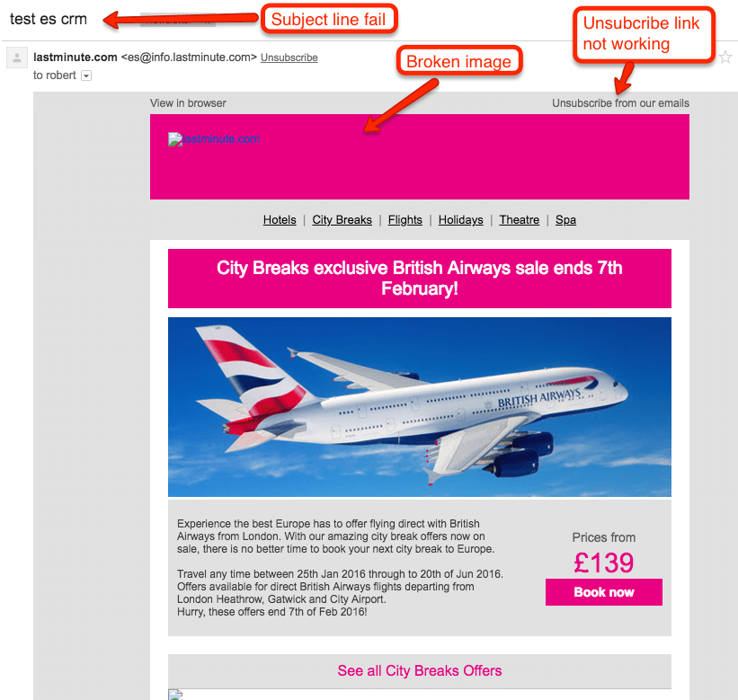Open the Flights navigation link
Viewport: 738px width, 700px height.
[405, 219]
